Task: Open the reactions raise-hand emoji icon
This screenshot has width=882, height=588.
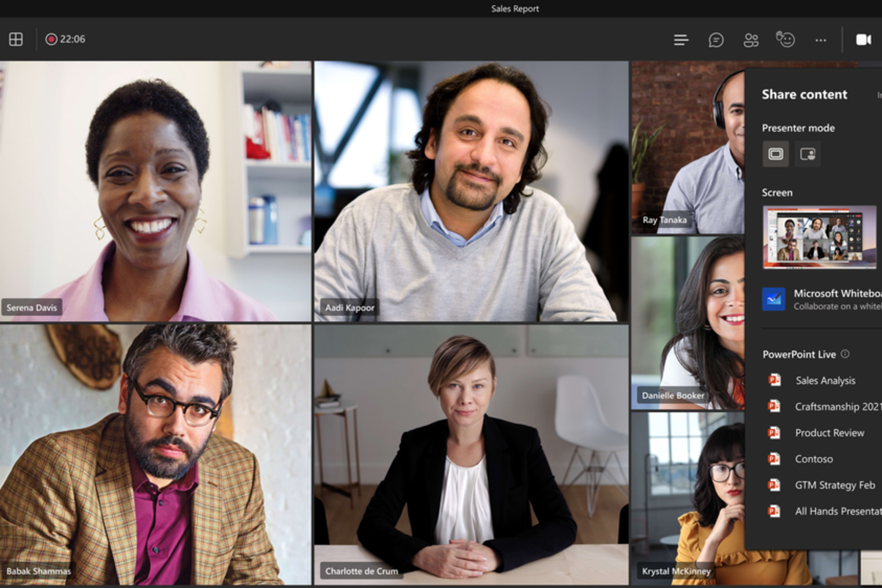Action: click(x=785, y=39)
